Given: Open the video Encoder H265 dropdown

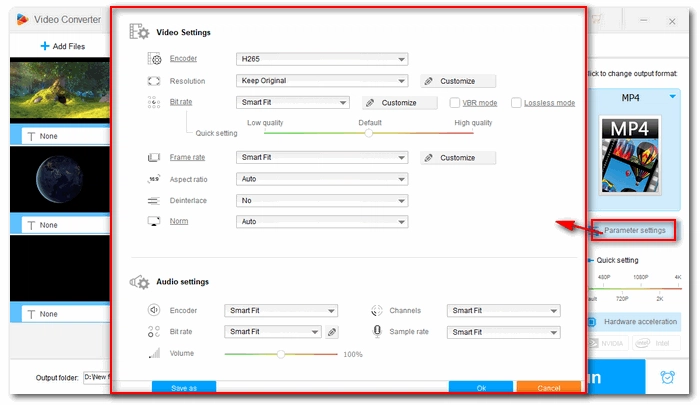Looking at the screenshot, I should click(x=322, y=59).
